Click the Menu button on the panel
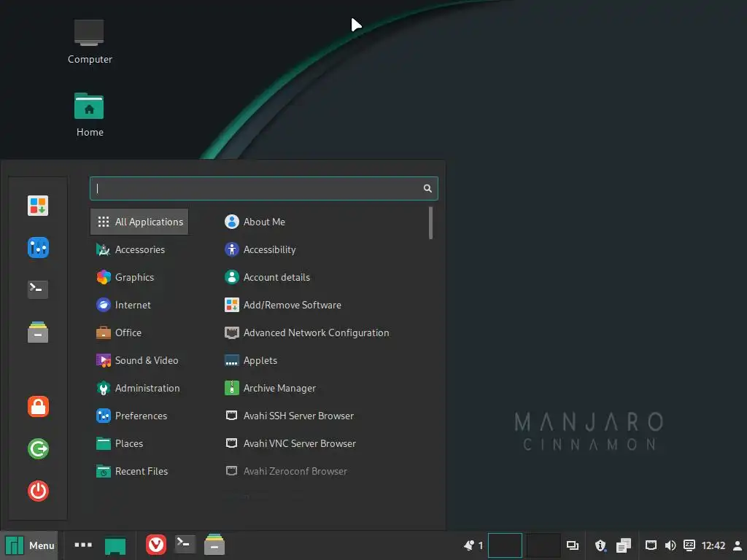The image size is (747, 560). tap(29, 545)
